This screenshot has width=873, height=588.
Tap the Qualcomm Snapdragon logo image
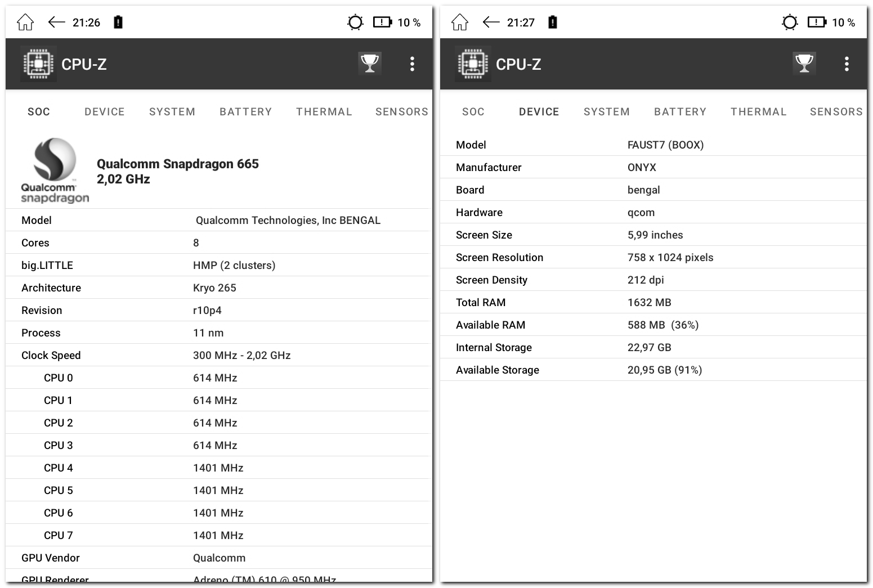pyautogui.click(x=55, y=170)
